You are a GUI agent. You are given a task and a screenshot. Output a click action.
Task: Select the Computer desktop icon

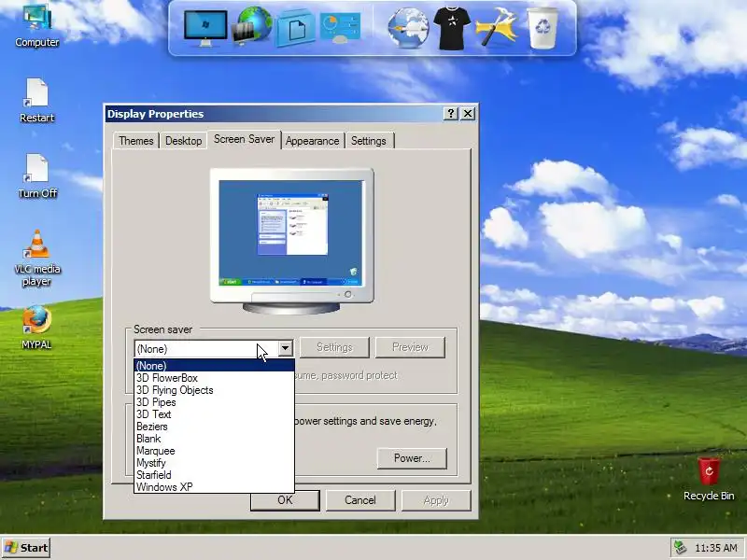[36, 25]
